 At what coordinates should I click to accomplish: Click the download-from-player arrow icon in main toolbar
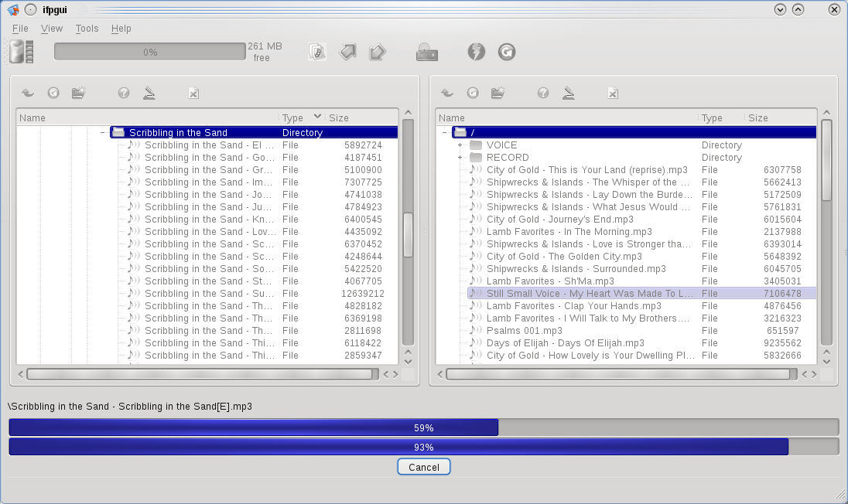(378, 52)
